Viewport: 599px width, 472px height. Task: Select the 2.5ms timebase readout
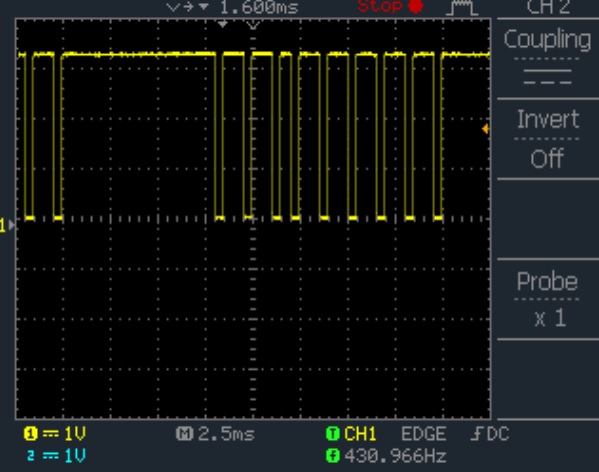[x=226, y=434]
